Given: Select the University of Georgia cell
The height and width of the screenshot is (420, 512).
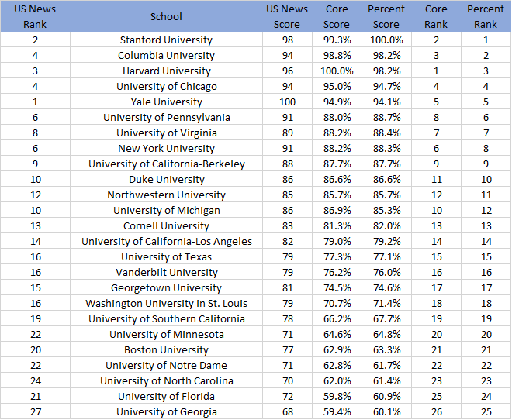Looking at the screenshot, I should 166,411.
